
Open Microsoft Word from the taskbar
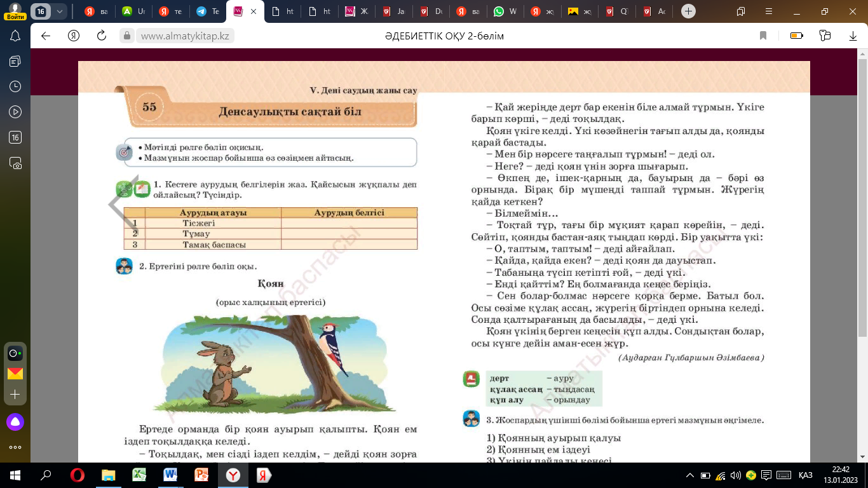pos(170,475)
